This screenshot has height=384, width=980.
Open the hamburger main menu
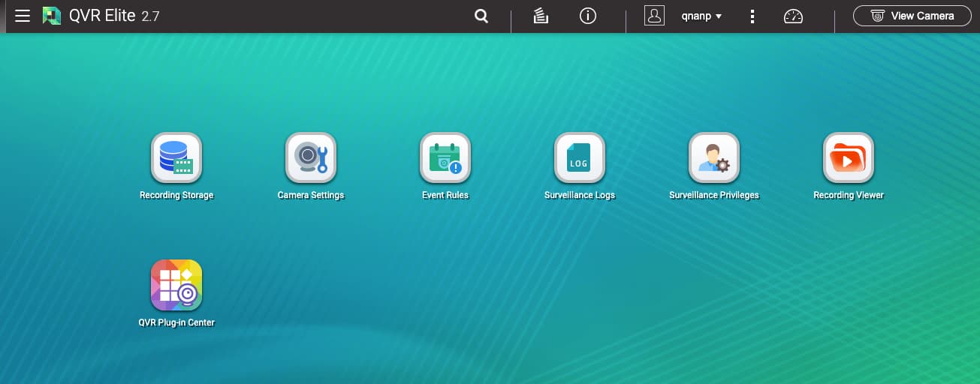point(23,16)
